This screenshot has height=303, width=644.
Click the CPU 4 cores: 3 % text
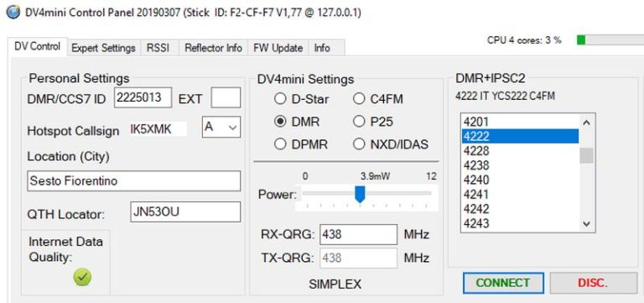click(x=524, y=40)
